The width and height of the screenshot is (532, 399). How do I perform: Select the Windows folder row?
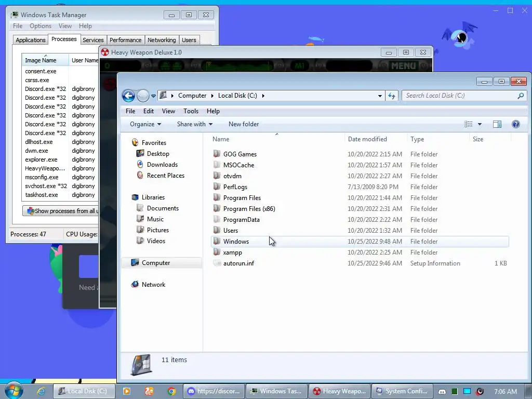click(x=360, y=241)
